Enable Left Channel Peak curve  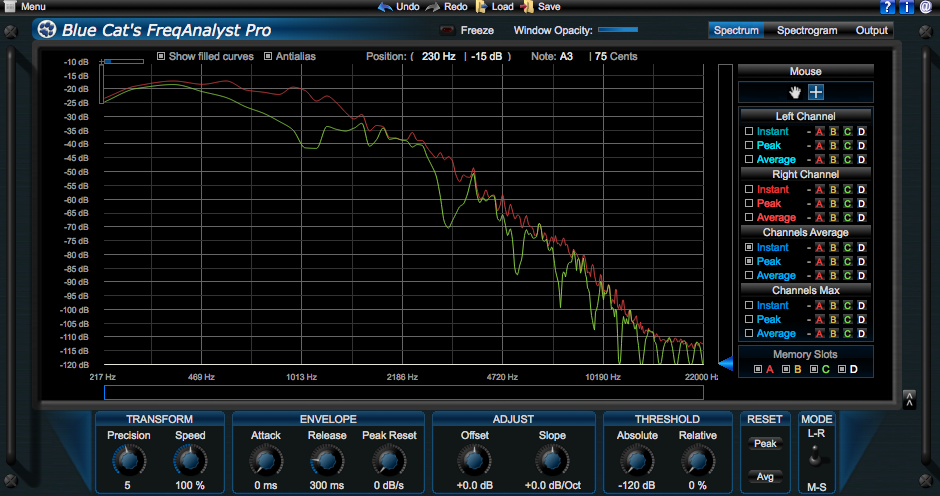click(749, 145)
